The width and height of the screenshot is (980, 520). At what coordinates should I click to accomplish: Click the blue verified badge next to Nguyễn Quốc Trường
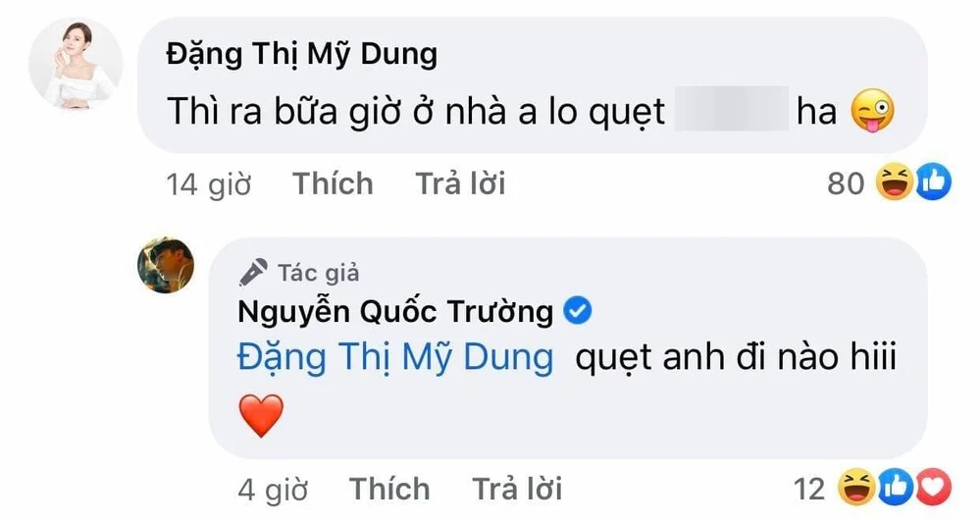pos(579,312)
